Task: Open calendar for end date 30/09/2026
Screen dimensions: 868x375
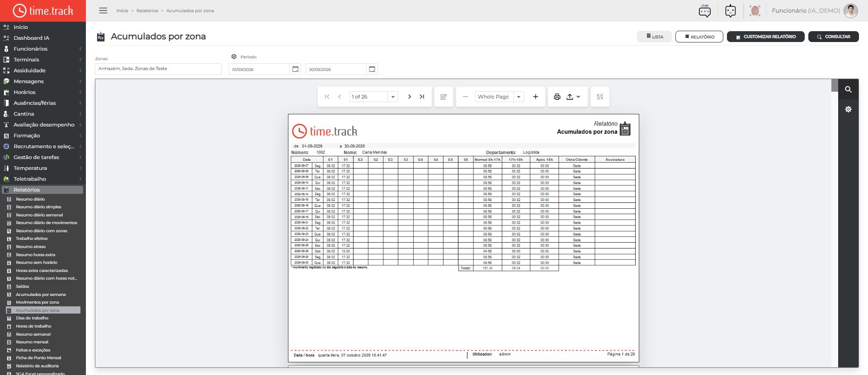Action: point(372,69)
